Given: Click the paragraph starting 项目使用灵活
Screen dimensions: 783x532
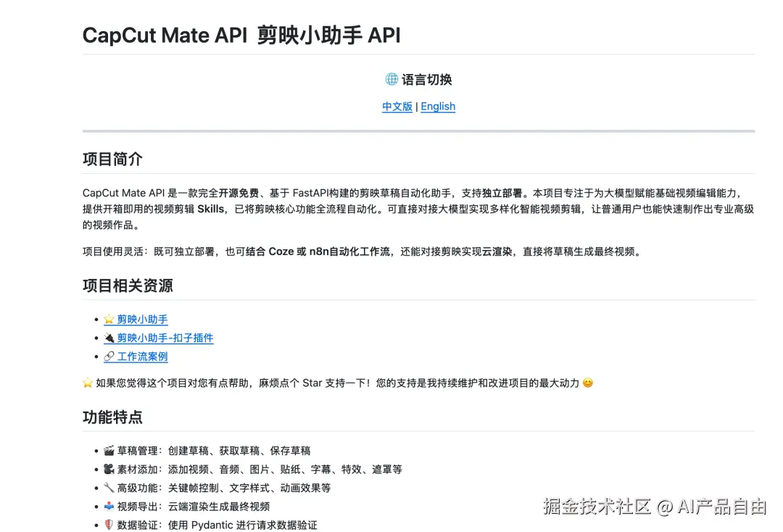Looking at the screenshot, I should coord(363,252).
